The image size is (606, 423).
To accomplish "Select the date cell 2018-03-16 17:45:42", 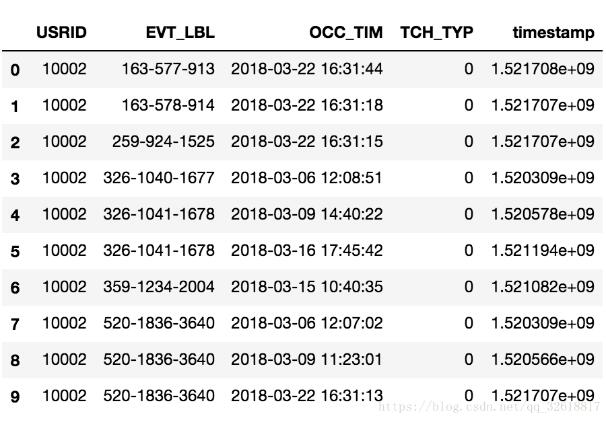I will click(307, 250).
